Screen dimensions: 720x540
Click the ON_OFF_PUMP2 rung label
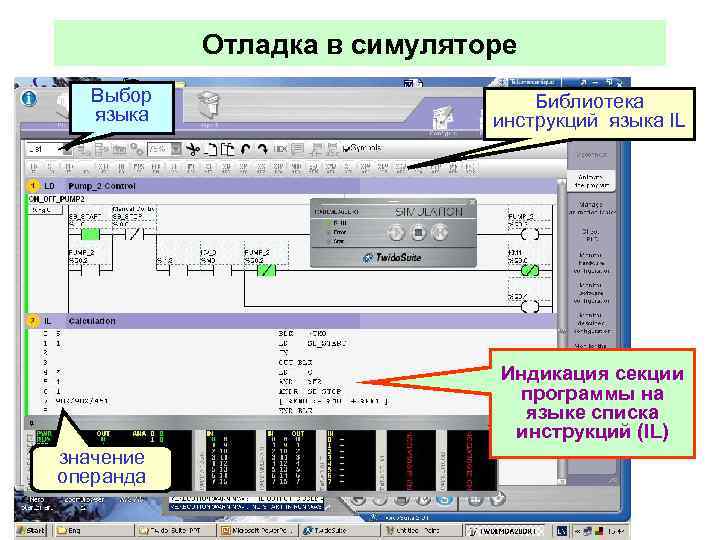tap(57, 199)
